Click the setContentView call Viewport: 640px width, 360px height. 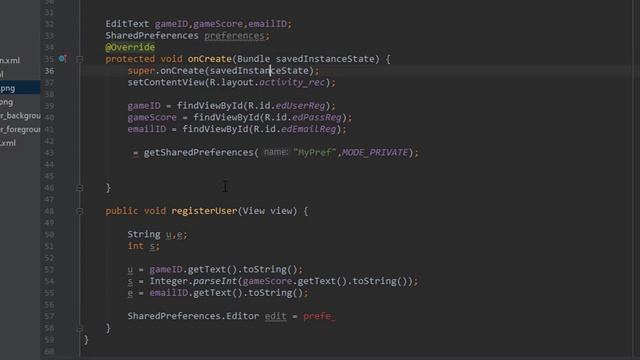click(x=166, y=82)
